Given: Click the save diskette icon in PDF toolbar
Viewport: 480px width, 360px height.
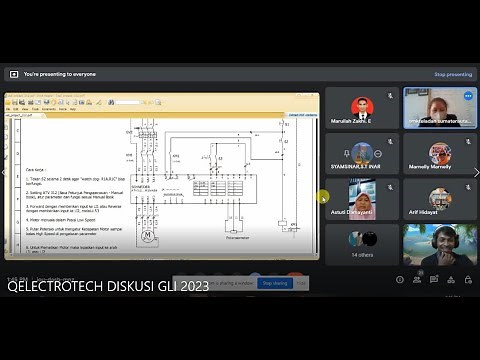Looking at the screenshot, I should [x=15, y=102].
